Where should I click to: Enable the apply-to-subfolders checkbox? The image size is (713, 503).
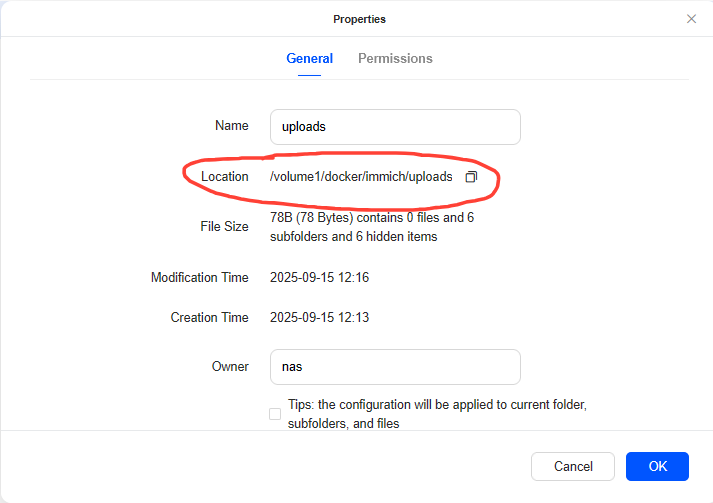275,414
